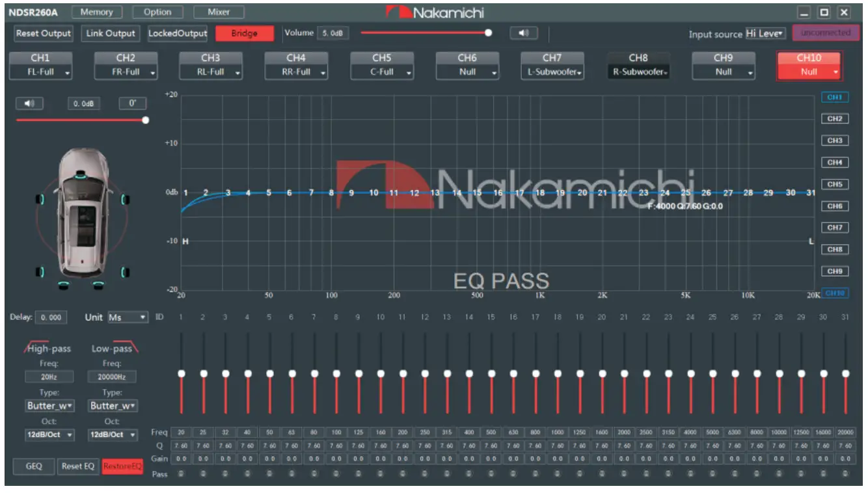Viewport: 868px width, 493px height.
Task: Open the High-pass Butter_w type dropdown
Action: [x=49, y=405]
